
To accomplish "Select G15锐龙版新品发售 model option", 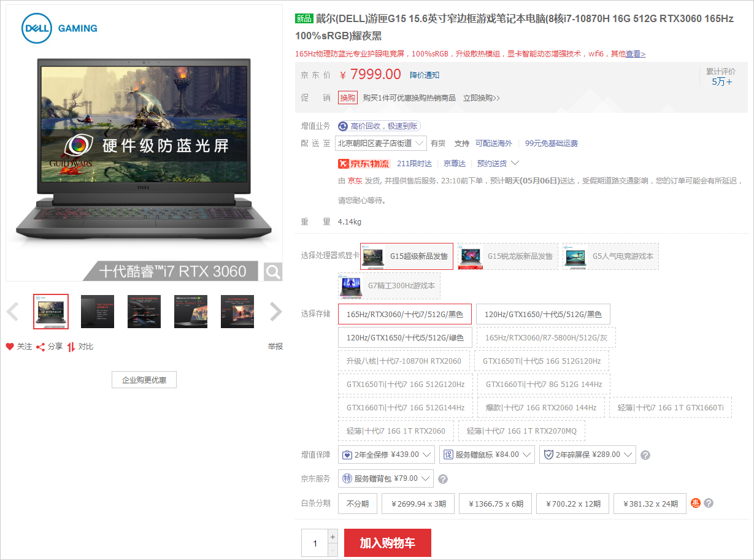I will 507,256.
